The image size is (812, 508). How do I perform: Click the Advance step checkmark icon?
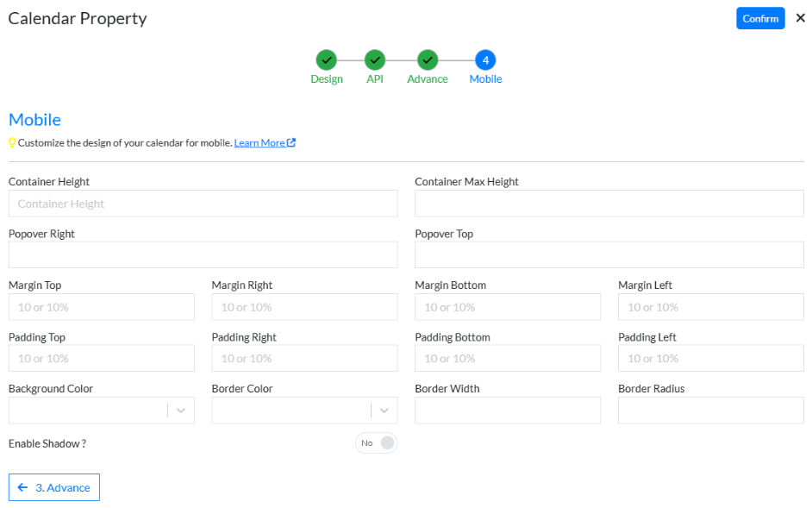[x=428, y=60]
